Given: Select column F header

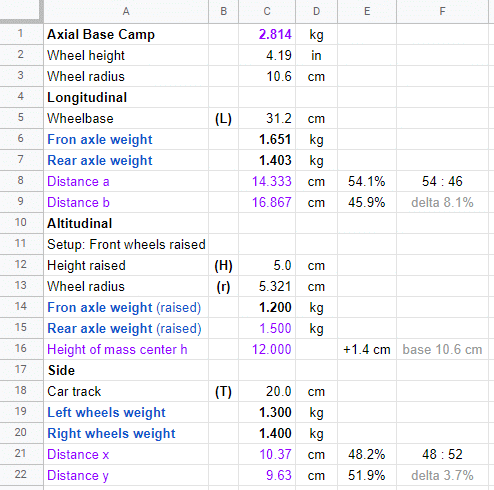Looking at the screenshot, I should (x=442, y=11).
